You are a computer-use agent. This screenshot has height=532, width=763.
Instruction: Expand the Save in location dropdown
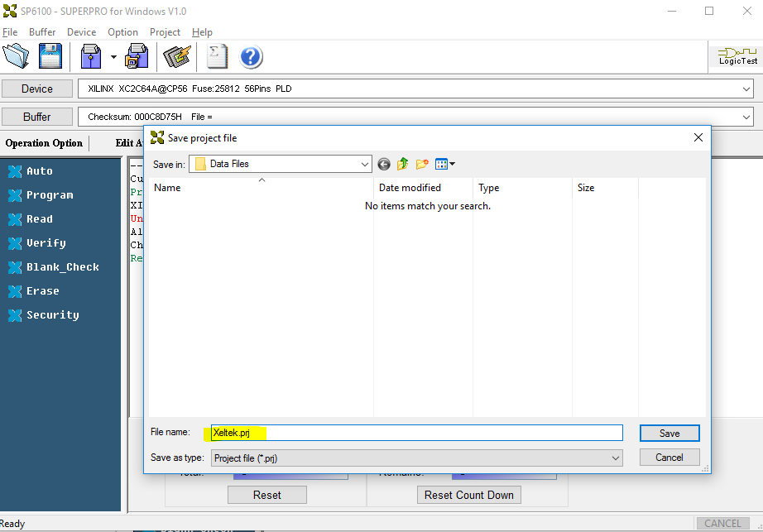point(365,164)
